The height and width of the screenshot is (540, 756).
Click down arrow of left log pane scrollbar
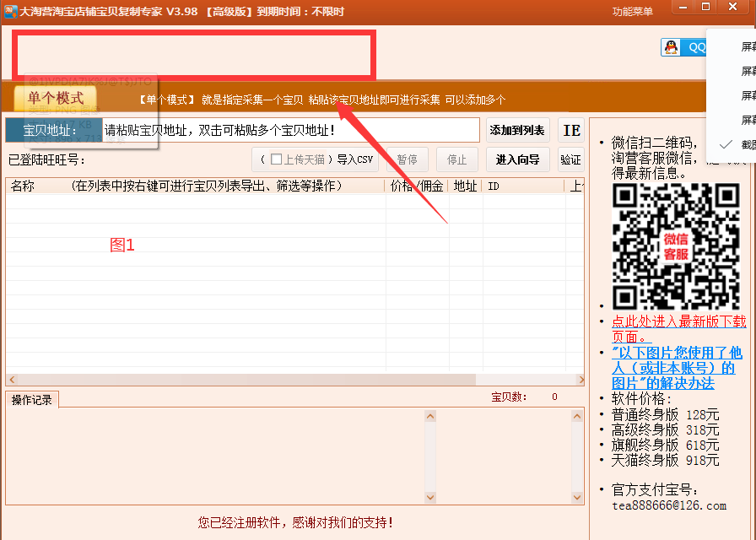[430, 497]
